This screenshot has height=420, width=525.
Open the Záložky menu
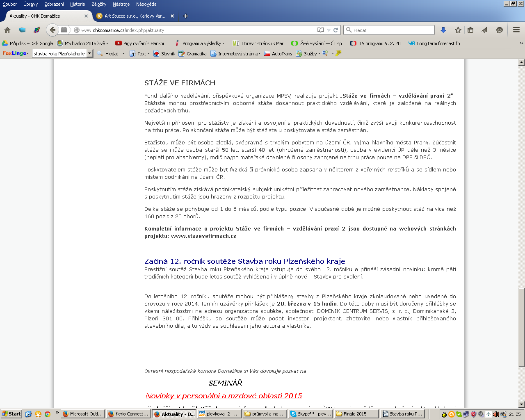pyautogui.click(x=99, y=4)
